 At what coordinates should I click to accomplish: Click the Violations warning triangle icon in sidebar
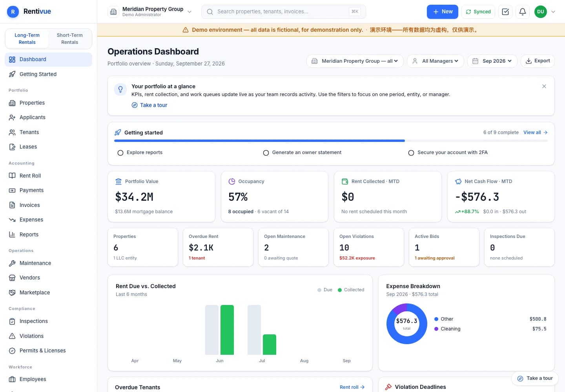[x=12, y=336]
